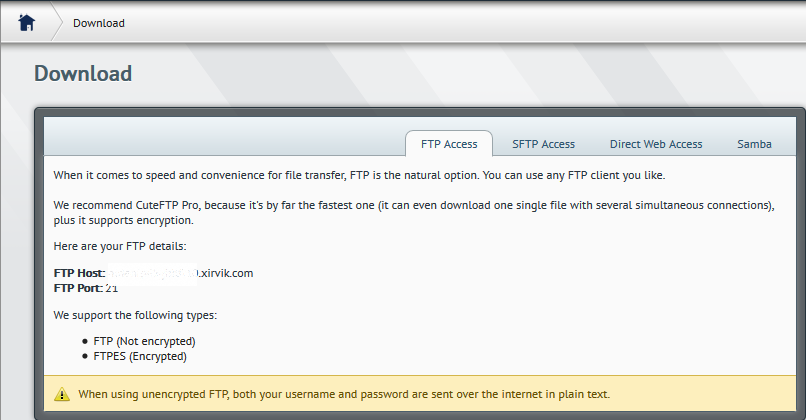Select the Direct Web Access tab

point(656,144)
